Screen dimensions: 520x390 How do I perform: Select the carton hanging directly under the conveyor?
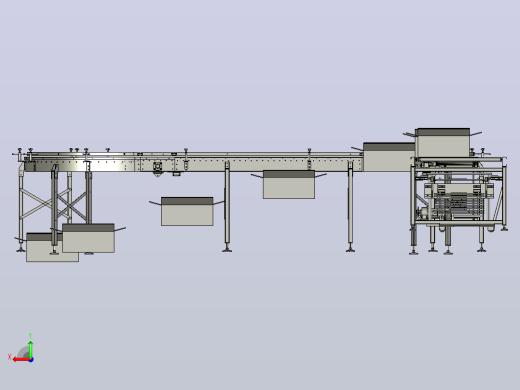pos(289,184)
